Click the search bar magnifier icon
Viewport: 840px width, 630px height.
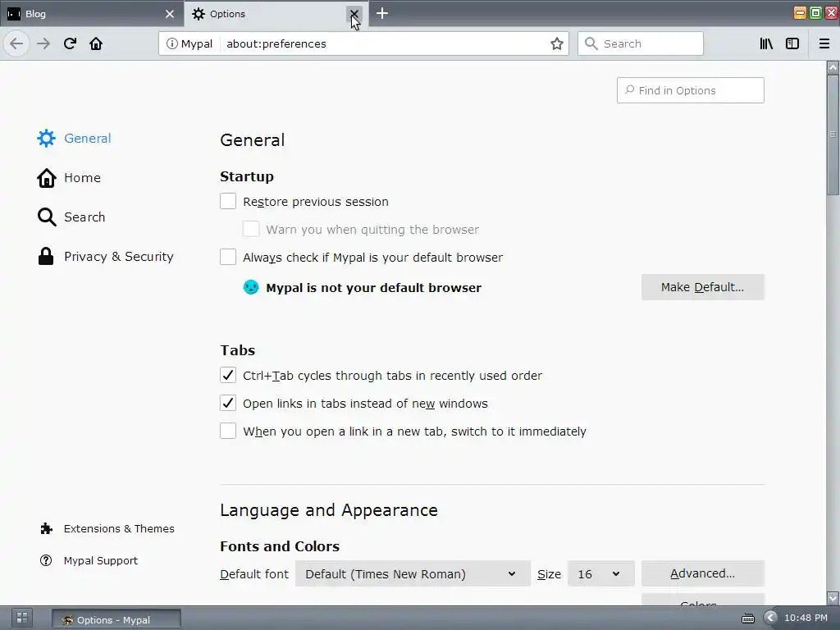coord(591,43)
